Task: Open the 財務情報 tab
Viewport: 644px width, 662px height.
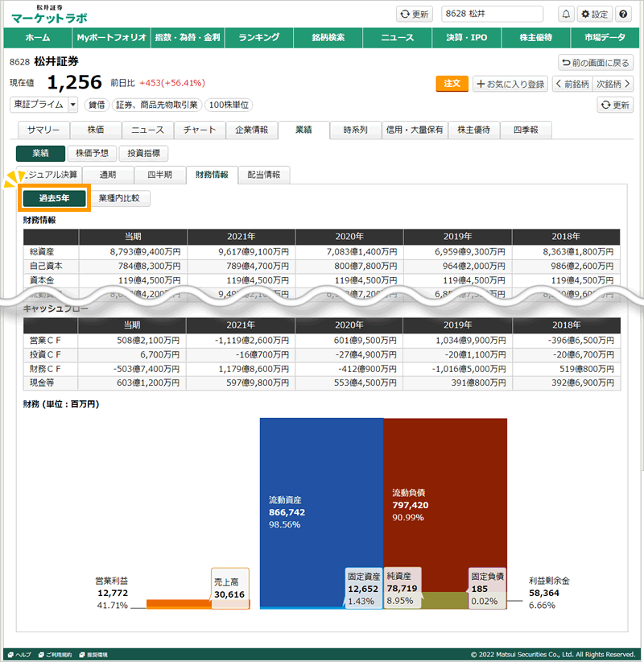Action: 212,175
